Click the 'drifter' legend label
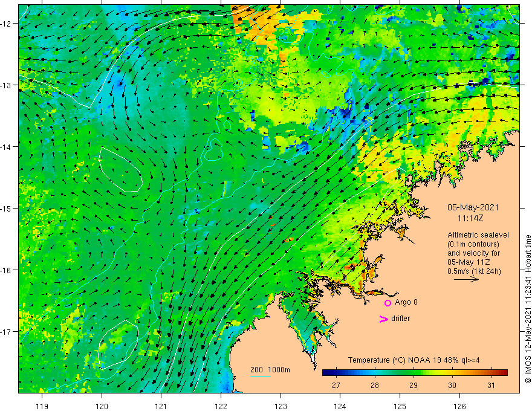The height and width of the screenshot is (411, 532). pos(400,319)
